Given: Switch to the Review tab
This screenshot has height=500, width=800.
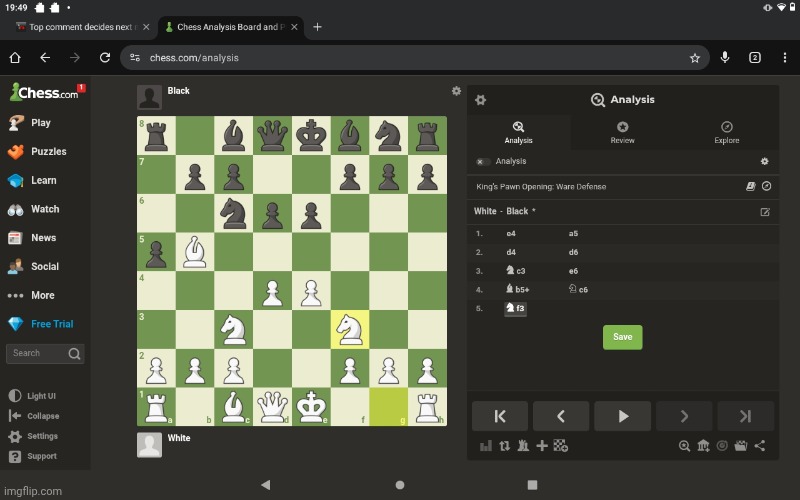Looking at the screenshot, I should [622, 133].
